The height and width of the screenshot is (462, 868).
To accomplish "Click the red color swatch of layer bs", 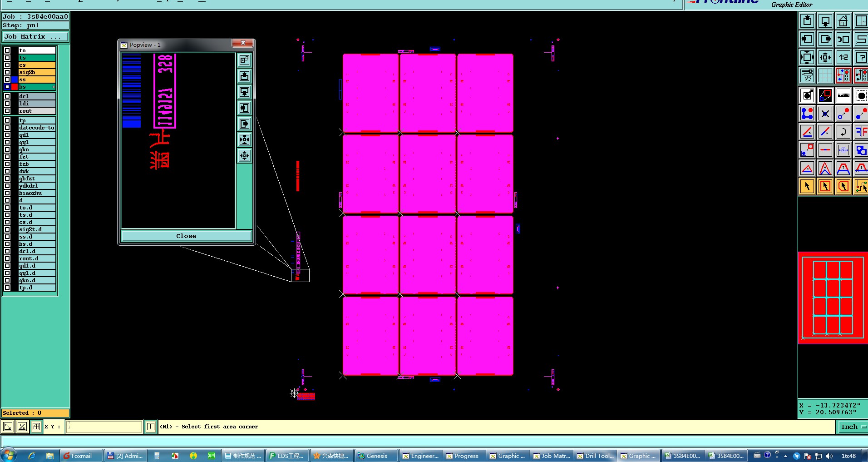I will pos(15,87).
